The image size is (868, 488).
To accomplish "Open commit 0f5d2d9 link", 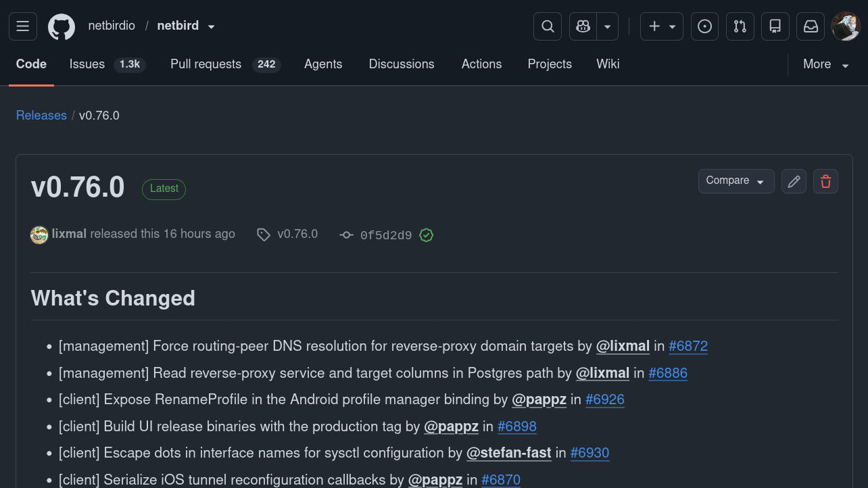I will tap(386, 235).
